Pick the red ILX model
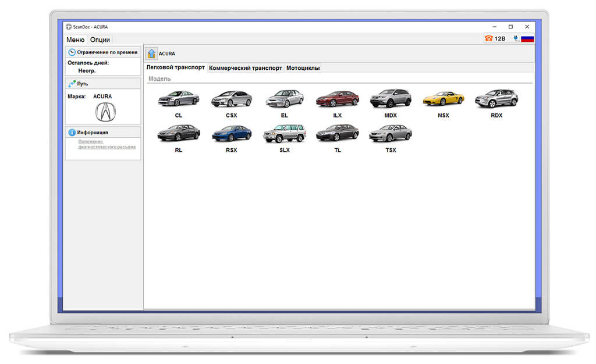The width and height of the screenshot is (596, 364). [338, 99]
